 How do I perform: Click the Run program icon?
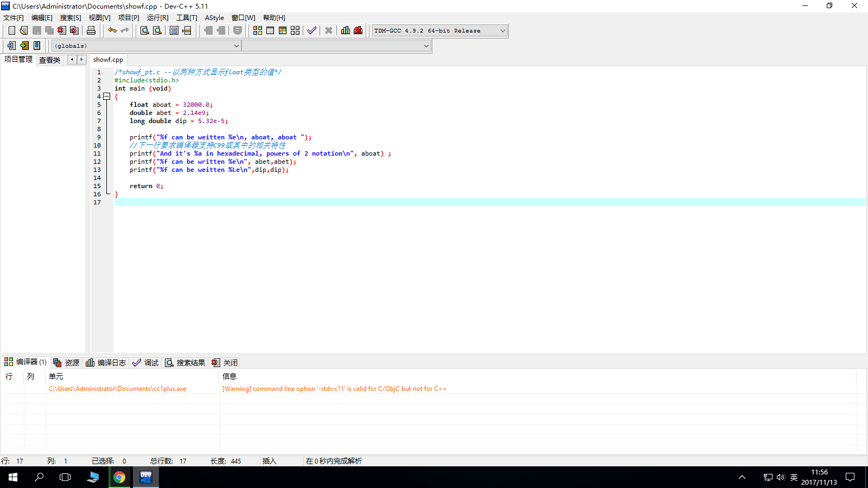click(x=270, y=30)
